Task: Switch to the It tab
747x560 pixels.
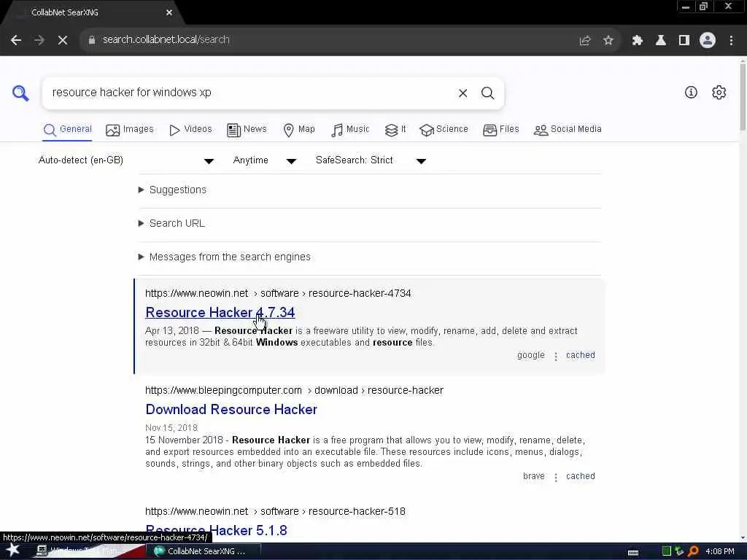Action: pyautogui.click(x=395, y=130)
